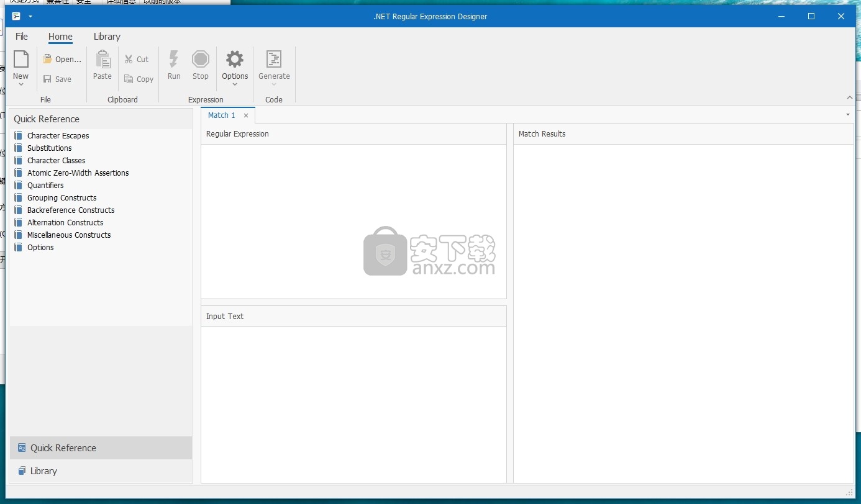
Task: Click book icon beside Options item
Action: 19,247
